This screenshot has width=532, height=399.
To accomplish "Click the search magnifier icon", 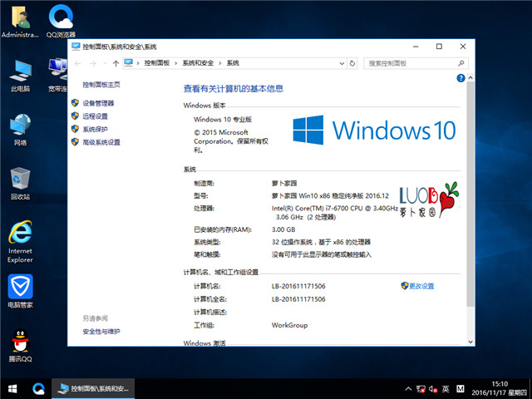I will pos(461,63).
